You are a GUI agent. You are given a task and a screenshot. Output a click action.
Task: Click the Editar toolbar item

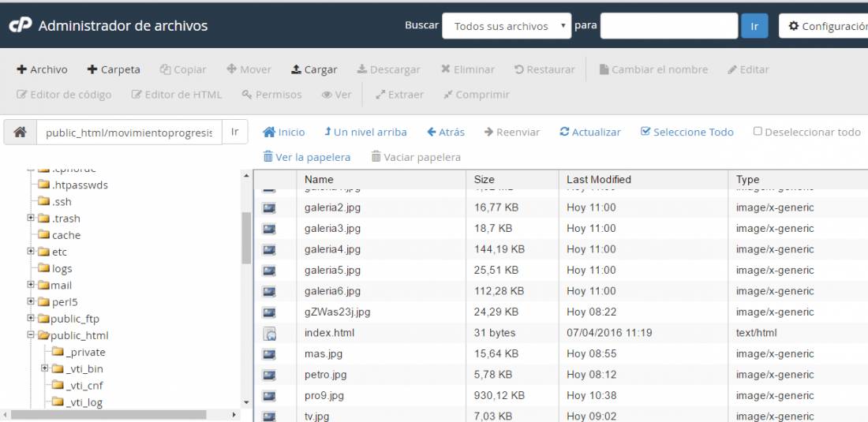click(748, 69)
